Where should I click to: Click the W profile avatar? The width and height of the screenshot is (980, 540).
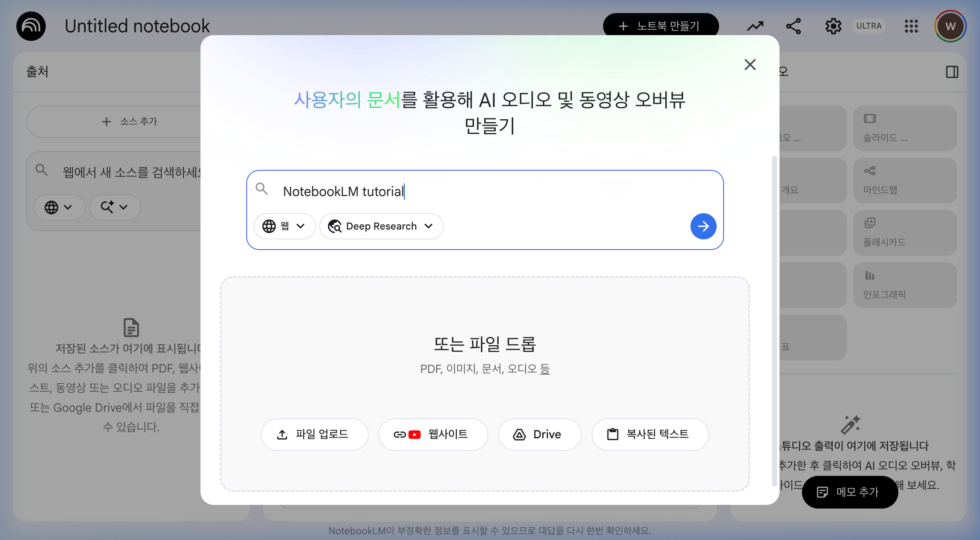950,26
